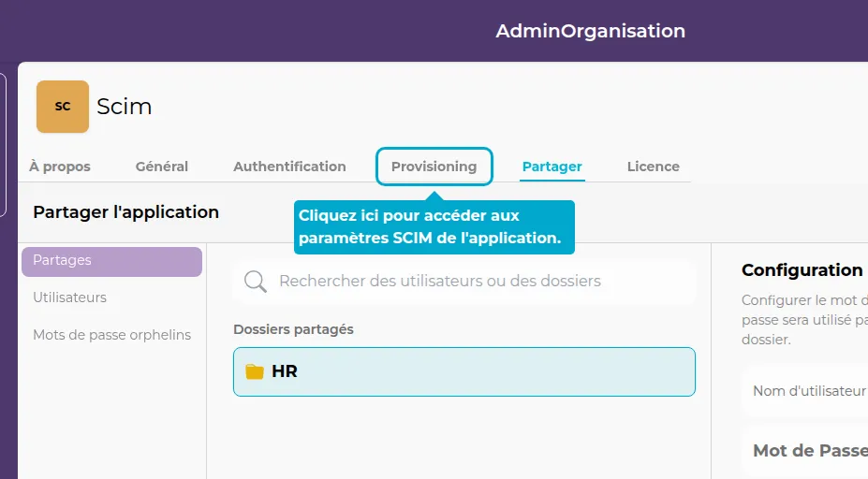Screen dimensions: 868x479
Task: Open the À propos tab
Action: 60,167
